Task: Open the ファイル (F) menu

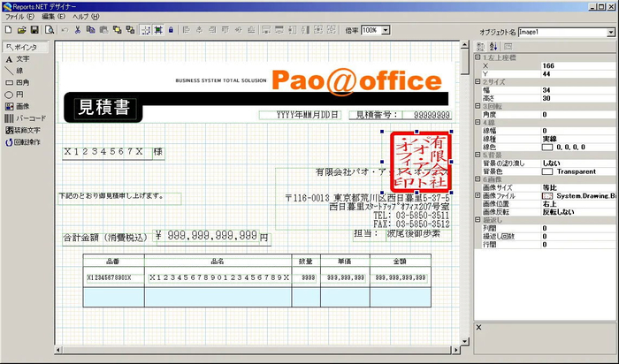Action: click(x=19, y=17)
